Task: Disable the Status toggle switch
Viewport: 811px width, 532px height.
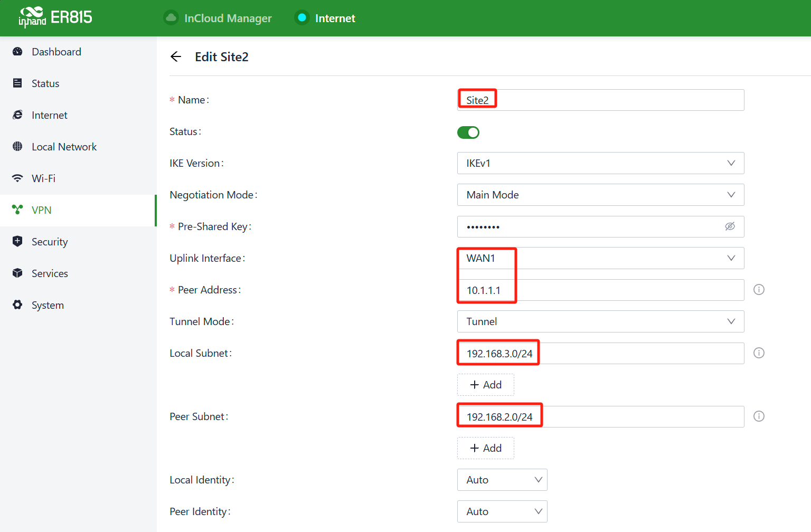Action: (468, 132)
